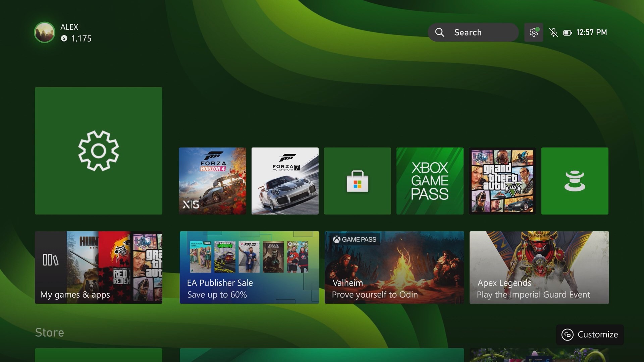The height and width of the screenshot is (362, 644).
Task: Click the muted microphone status icon
Action: pyautogui.click(x=553, y=33)
